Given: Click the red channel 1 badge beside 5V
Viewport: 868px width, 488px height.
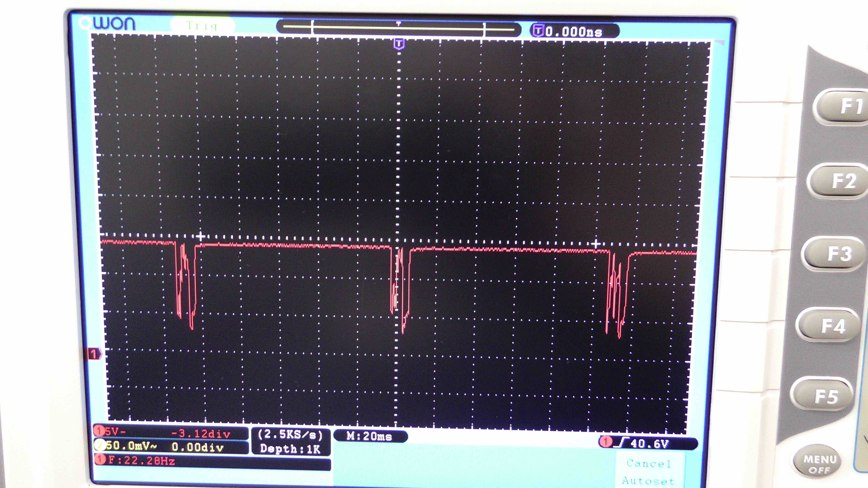Looking at the screenshot, I should tap(99, 431).
